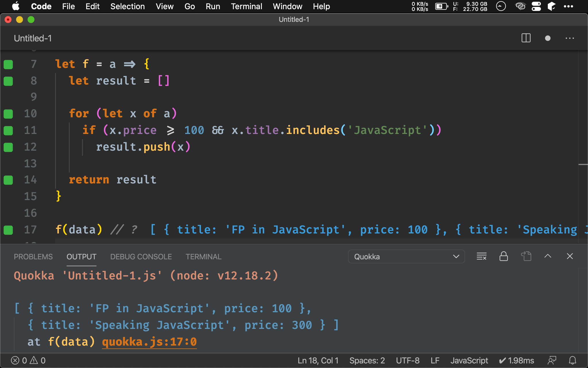Open the Help menu
The image size is (588, 368).
pyautogui.click(x=321, y=6)
